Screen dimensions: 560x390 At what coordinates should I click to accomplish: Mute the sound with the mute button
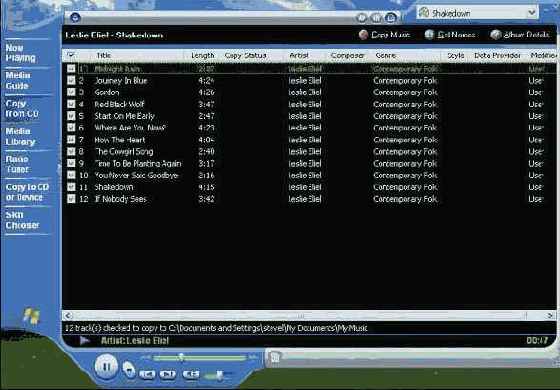tap(191, 374)
